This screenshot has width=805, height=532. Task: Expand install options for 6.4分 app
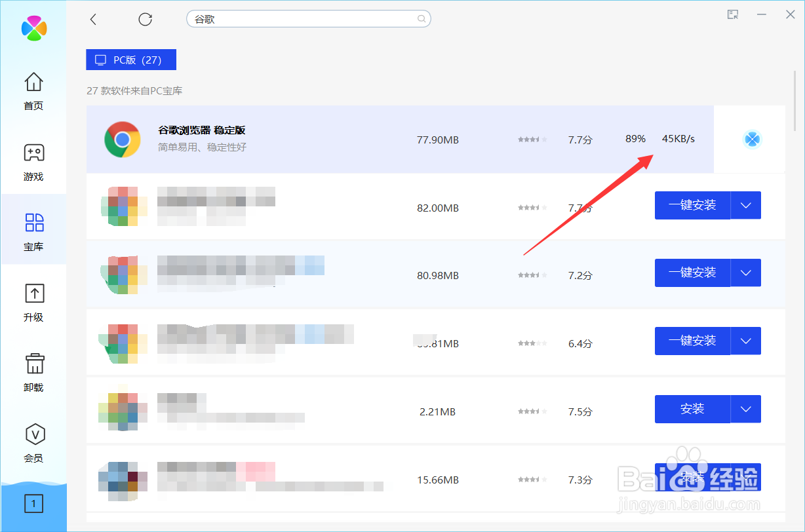pos(746,341)
